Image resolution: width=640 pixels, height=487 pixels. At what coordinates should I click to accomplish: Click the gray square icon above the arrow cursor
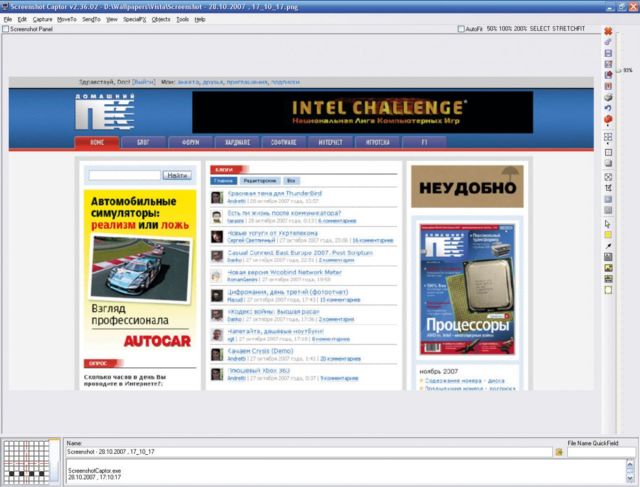pyautogui.click(x=608, y=210)
